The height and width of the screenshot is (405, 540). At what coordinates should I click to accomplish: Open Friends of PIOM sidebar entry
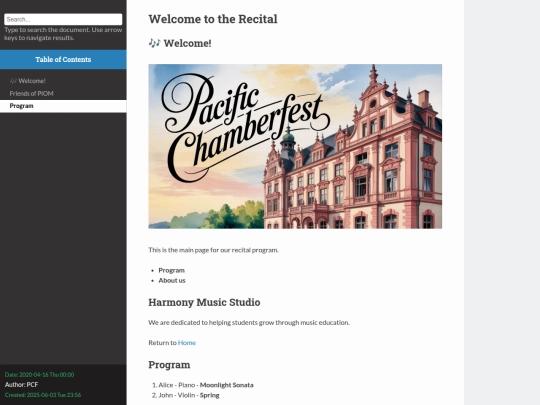[x=31, y=93]
